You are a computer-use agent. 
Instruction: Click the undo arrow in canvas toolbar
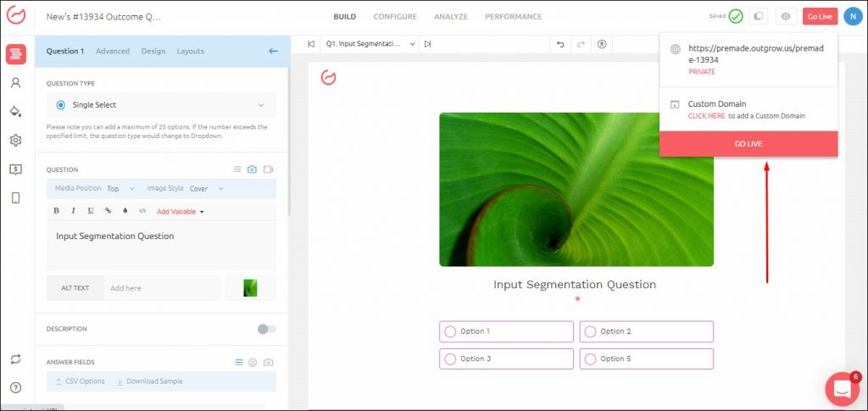click(559, 44)
